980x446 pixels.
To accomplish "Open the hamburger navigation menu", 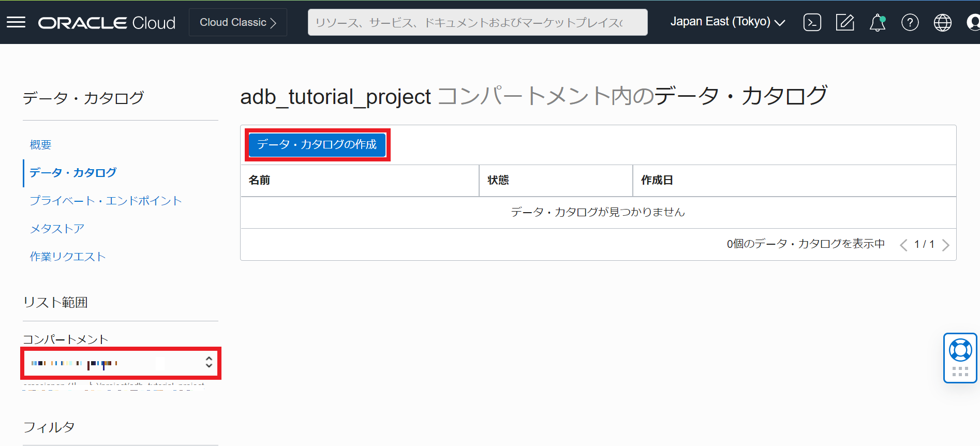I will [16, 22].
